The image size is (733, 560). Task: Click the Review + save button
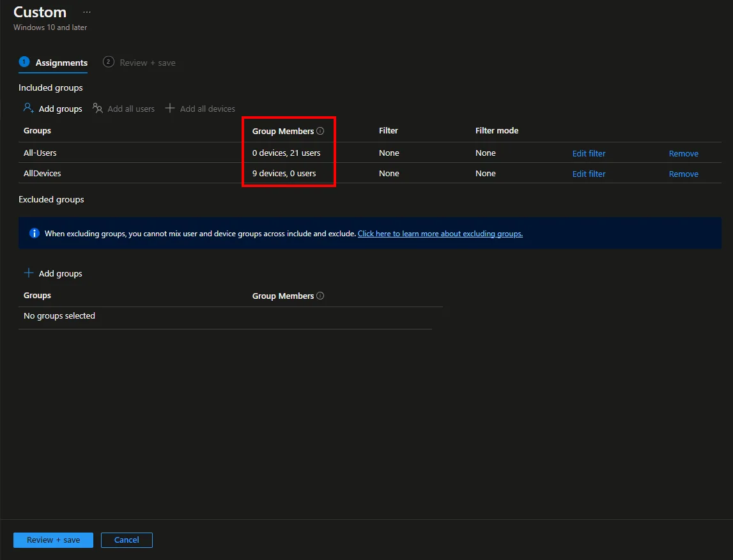point(53,540)
